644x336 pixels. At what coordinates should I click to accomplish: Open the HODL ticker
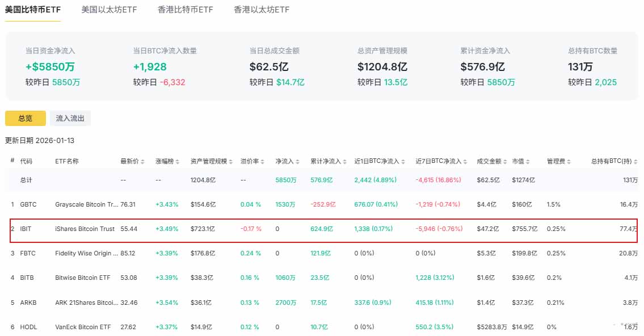pyautogui.click(x=29, y=327)
